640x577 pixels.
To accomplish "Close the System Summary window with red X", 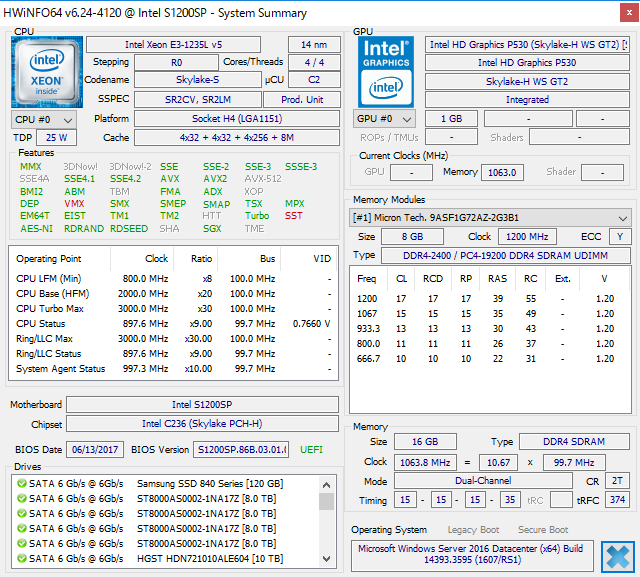I will click(629, 13).
